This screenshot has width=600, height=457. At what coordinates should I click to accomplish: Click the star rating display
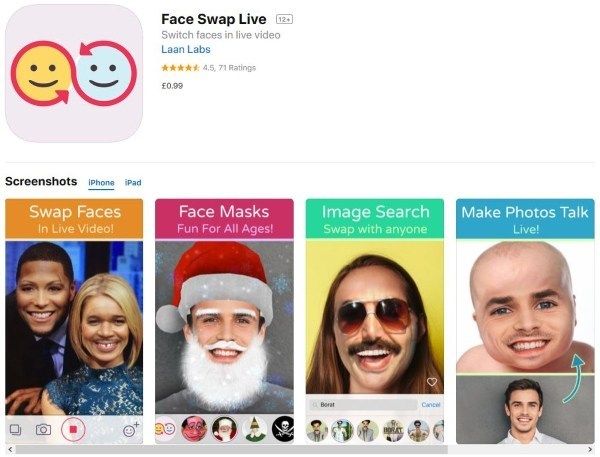pyautogui.click(x=180, y=68)
